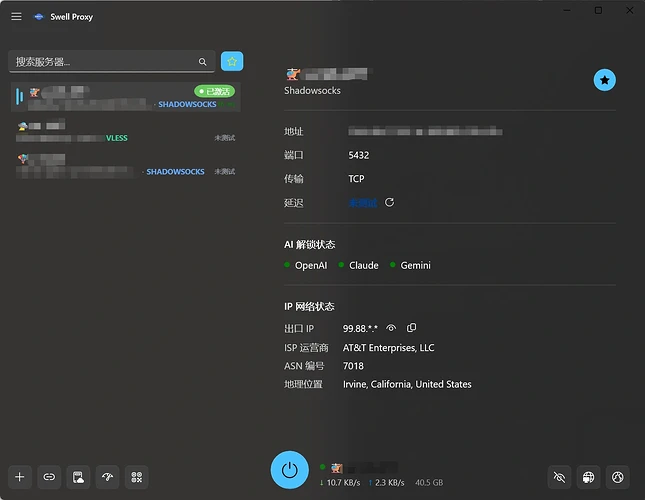Click the VLESS protocol tag
Viewport: 645px width, 500px height.
[x=117, y=138]
